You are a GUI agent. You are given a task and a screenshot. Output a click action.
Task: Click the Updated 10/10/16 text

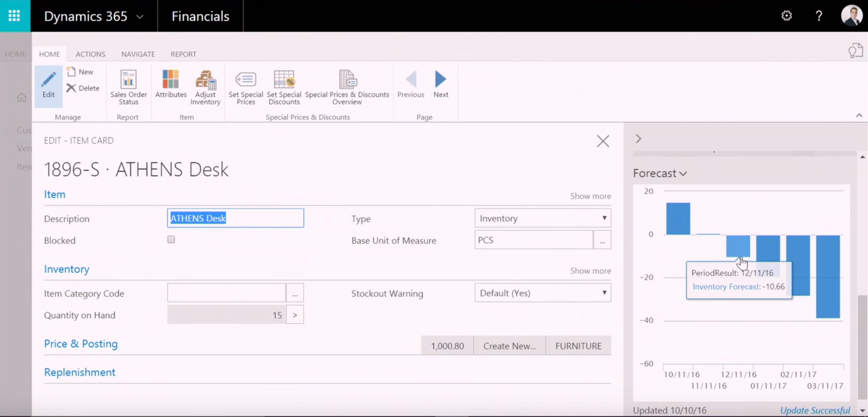[669, 410]
